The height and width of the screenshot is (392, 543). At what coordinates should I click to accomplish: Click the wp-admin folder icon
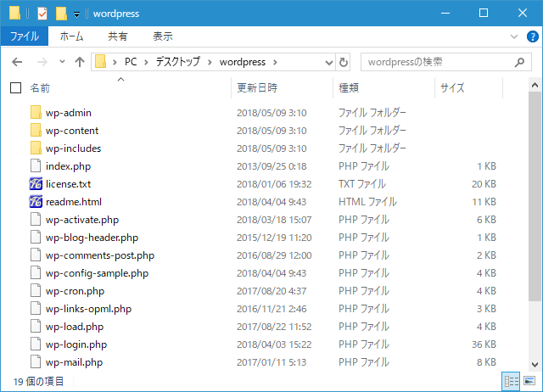tap(36, 112)
